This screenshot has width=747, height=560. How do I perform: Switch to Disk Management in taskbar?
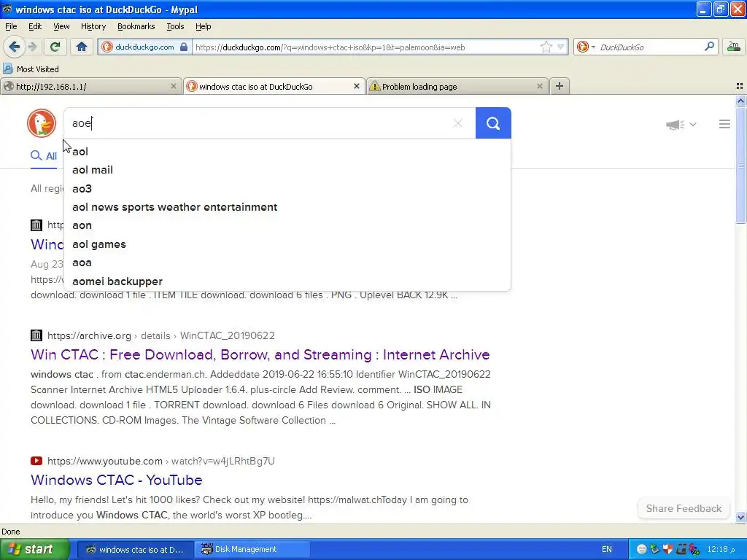252,550
